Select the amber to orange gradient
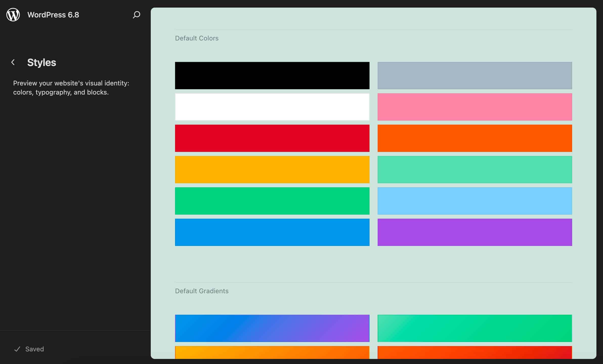Screen dimensions: 603x364 [272, 352]
